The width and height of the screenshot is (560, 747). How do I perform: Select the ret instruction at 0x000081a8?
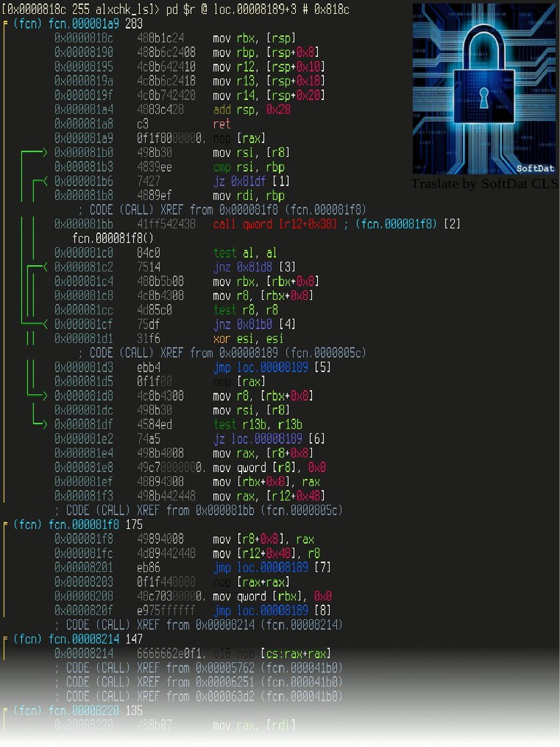point(222,124)
